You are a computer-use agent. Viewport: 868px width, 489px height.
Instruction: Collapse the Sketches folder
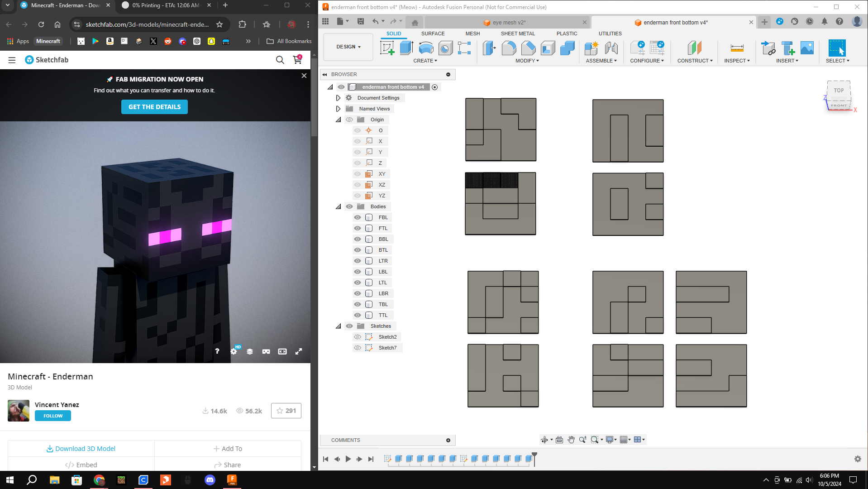tap(338, 326)
